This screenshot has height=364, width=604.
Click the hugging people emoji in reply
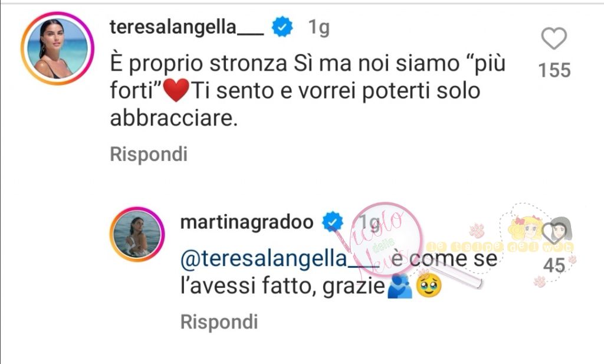pyautogui.click(x=399, y=286)
